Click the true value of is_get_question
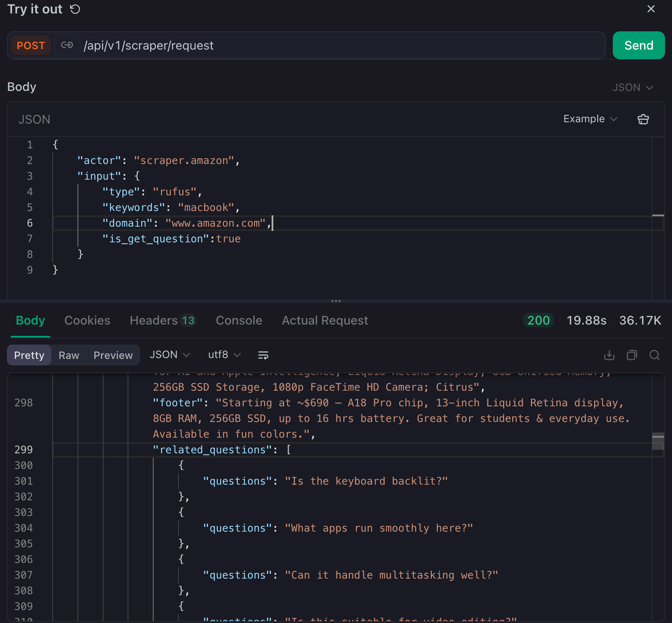672x623 pixels. [x=228, y=239]
